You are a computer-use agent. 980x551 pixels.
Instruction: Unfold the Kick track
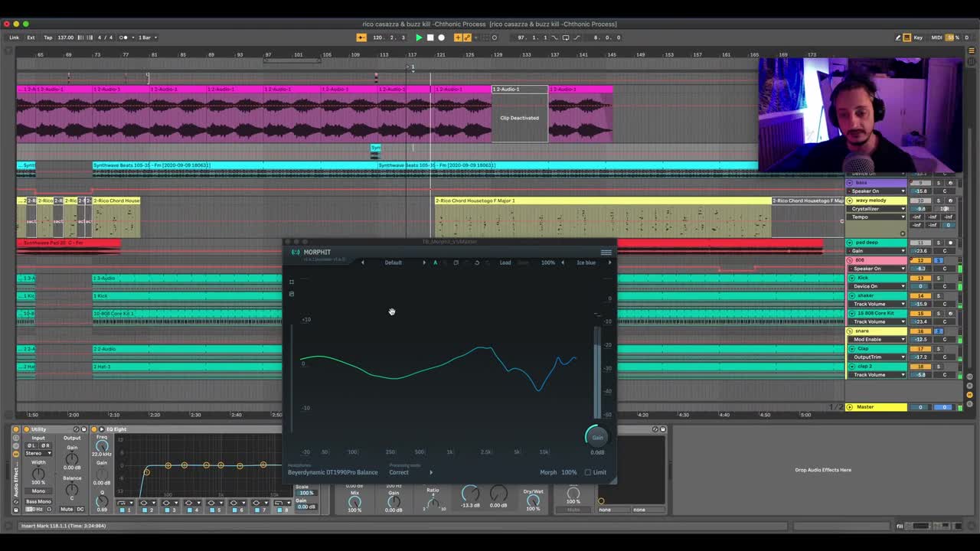852,278
